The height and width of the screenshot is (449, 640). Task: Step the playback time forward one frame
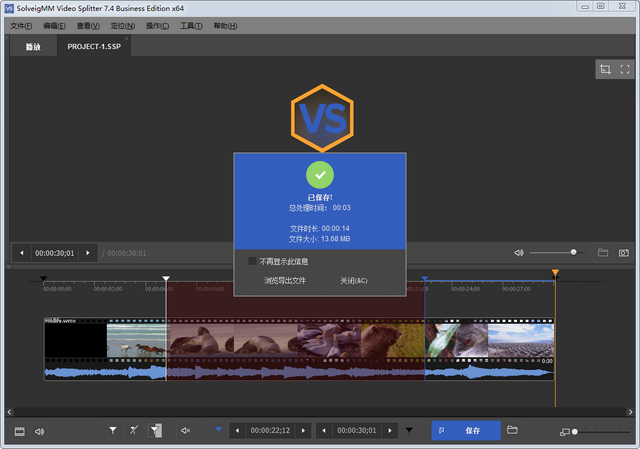(88, 253)
